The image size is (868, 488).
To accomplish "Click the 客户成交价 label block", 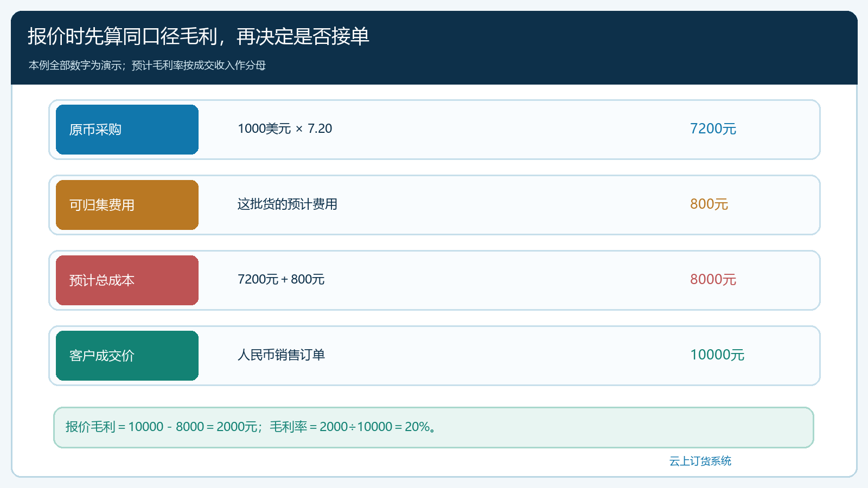I will tap(127, 356).
